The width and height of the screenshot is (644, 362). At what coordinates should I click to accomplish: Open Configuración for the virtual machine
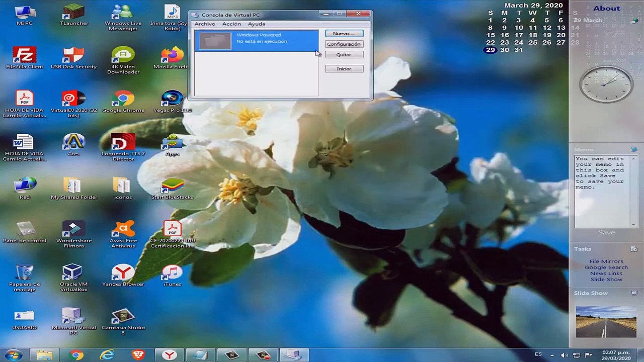pos(344,44)
